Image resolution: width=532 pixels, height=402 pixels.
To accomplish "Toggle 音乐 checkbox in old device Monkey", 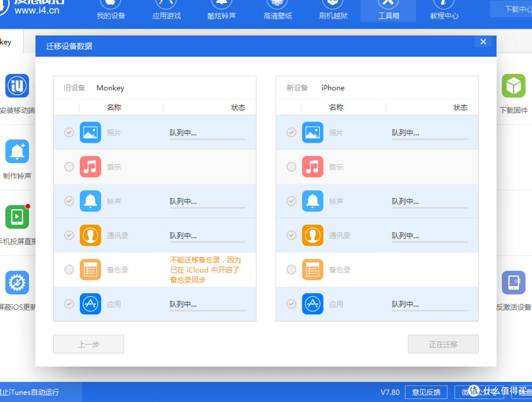I will tap(69, 167).
